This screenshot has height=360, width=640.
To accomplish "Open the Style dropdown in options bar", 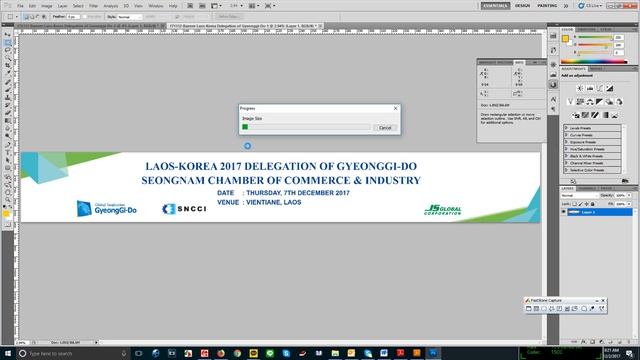I will point(130,17).
